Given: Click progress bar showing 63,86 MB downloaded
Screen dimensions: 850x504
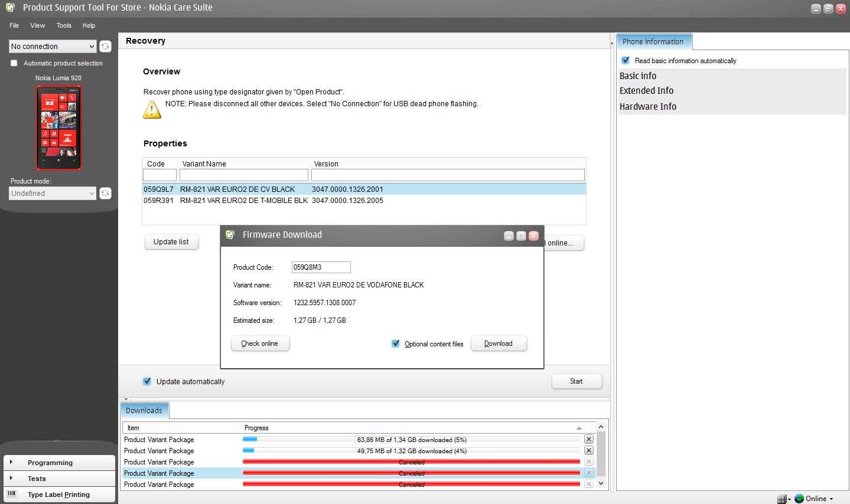Looking at the screenshot, I should [412, 440].
